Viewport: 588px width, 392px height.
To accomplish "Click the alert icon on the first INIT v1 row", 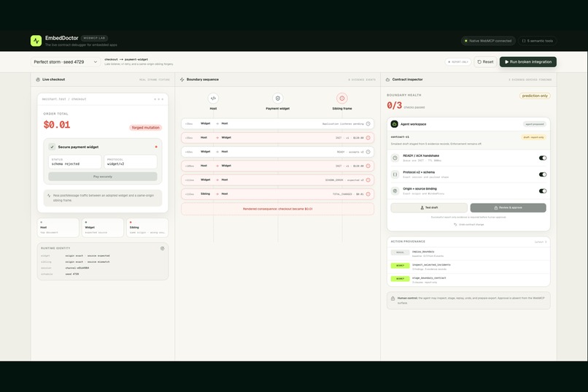I will click(x=368, y=138).
